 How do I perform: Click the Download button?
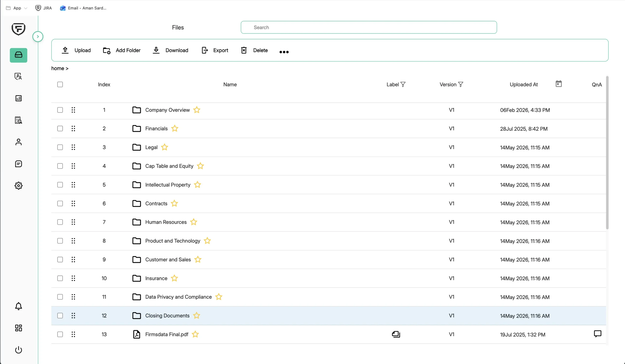pyautogui.click(x=170, y=50)
